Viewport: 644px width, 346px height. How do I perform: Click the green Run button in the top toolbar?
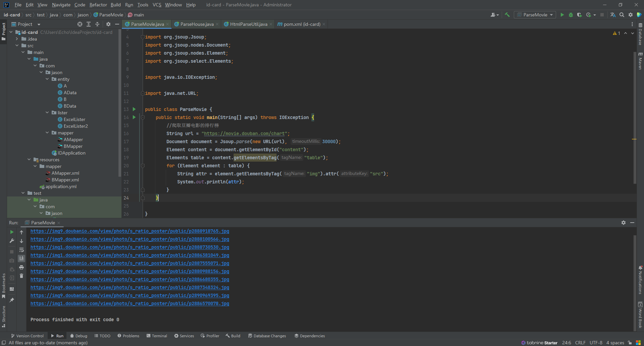[562, 15]
